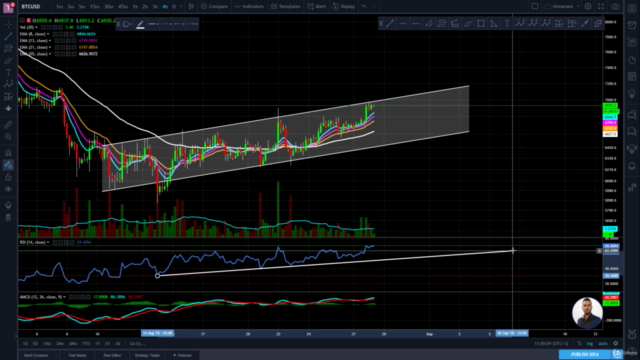Select the 15m timeframe

(x=95, y=7)
